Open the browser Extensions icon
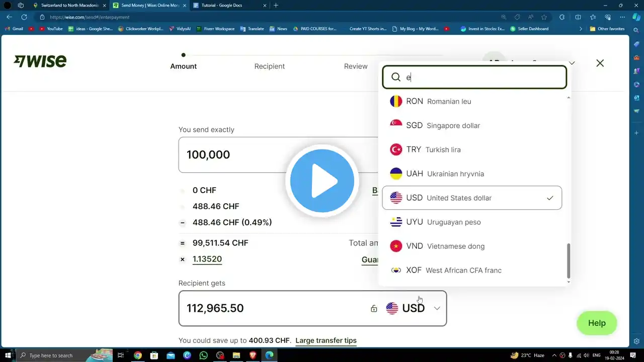Viewport: 644px width, 362px height. (x=562, y=17)
